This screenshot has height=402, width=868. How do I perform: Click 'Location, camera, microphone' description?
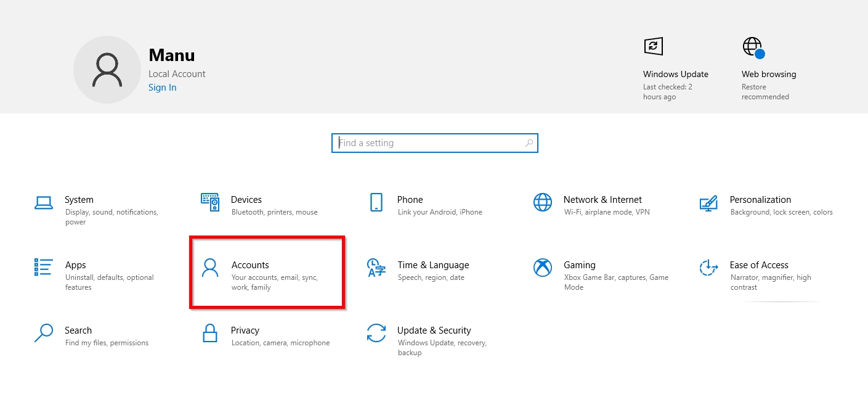coord(281,343)
